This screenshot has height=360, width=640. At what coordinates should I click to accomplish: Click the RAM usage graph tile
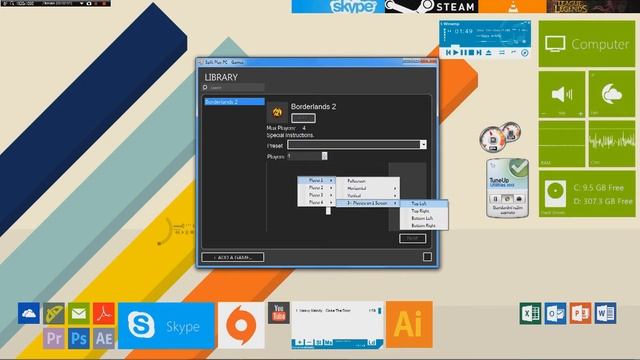click(x=562, y=144)
